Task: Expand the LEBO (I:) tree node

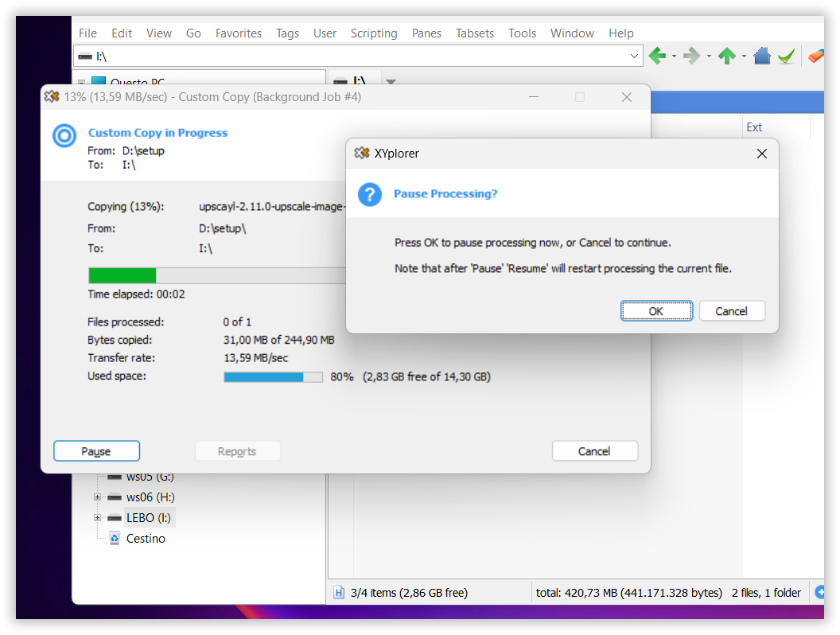Action: (97, 518)
